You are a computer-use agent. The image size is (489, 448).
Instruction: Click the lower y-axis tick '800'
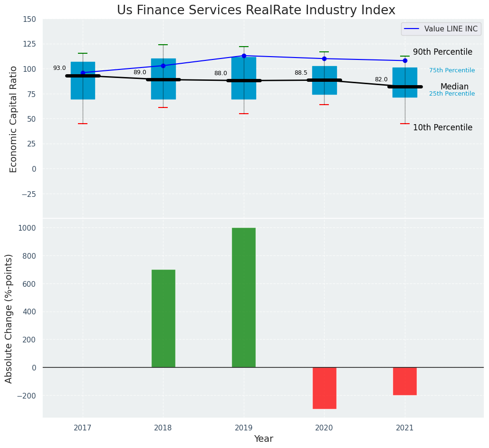29,256
